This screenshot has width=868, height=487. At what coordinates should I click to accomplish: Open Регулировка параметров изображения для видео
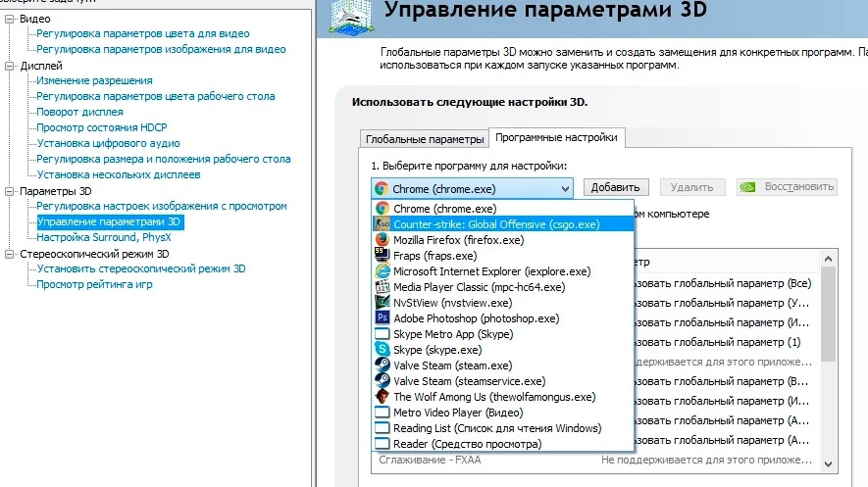point(161,49)
